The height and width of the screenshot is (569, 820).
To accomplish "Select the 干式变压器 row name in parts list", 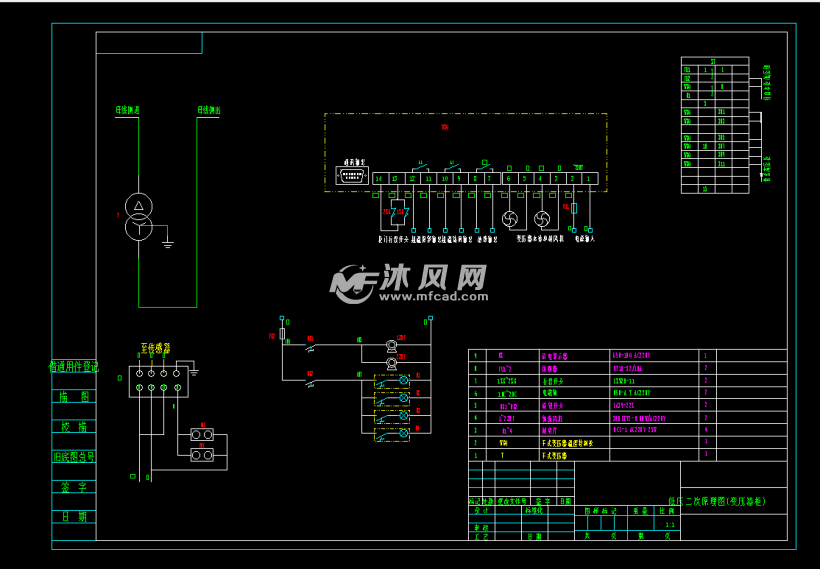I will pos(554,456).
